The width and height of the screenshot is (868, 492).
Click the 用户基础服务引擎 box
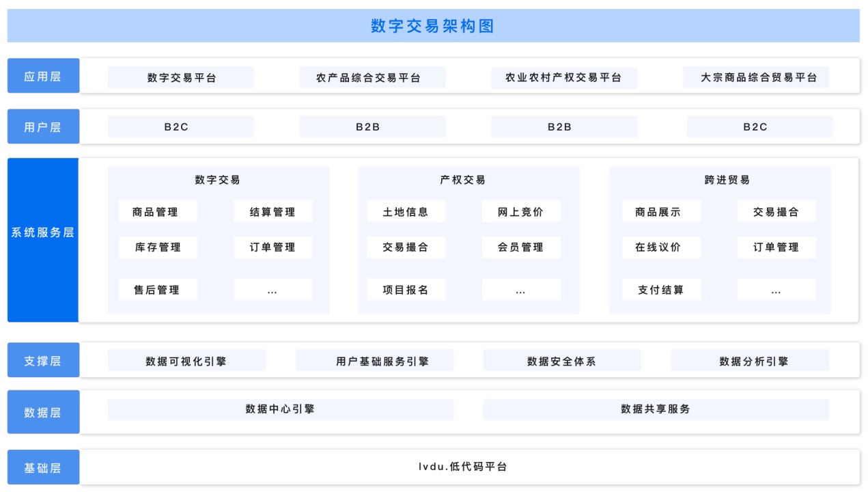[374, 360]
